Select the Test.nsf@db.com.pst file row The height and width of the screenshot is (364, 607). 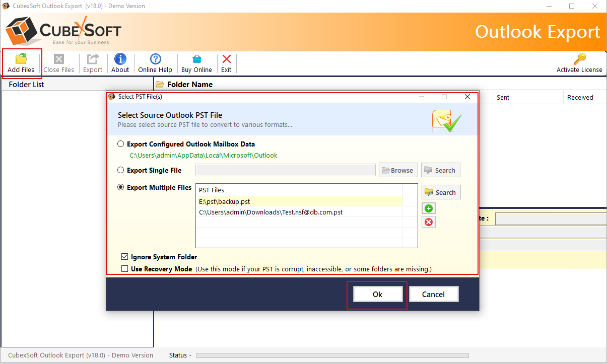tap(299, 212)
